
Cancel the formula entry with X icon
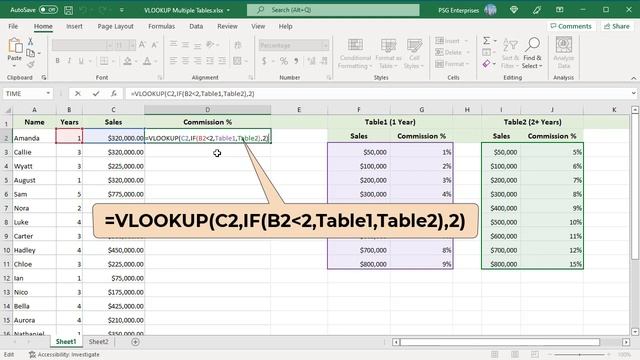tap(78, 93)
